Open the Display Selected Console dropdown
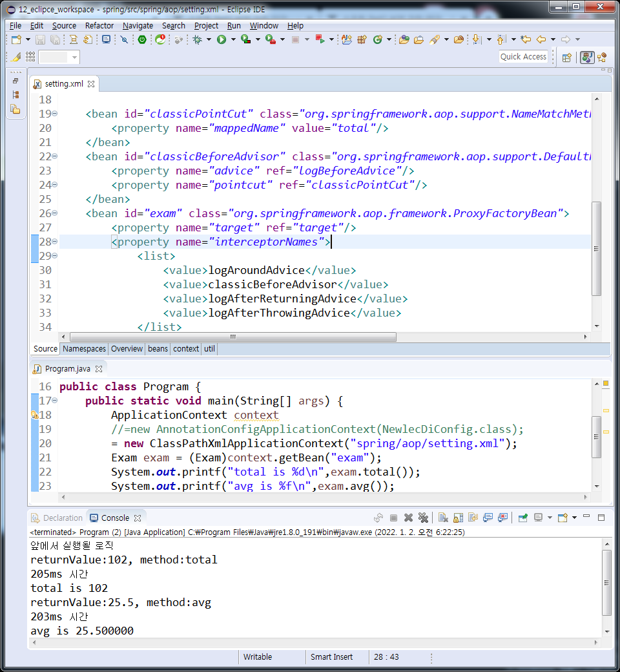The height and width of the screenshot is (672, 620). point(550,518)
